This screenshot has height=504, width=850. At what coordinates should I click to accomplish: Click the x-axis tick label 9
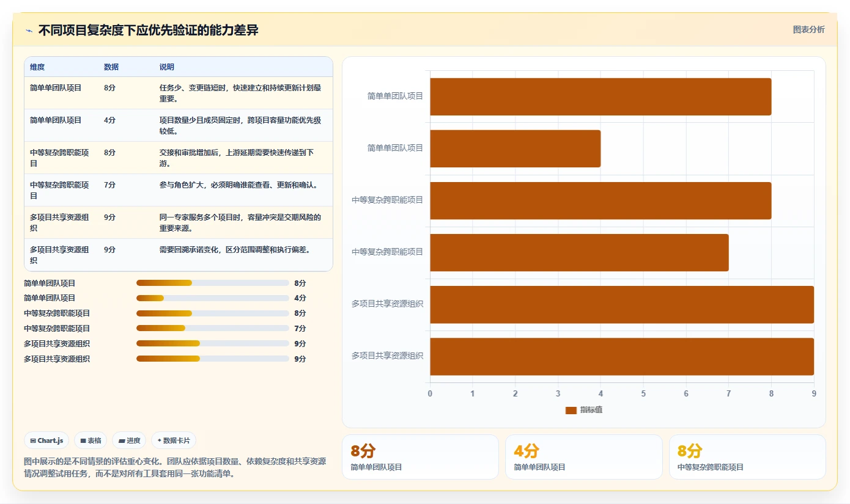[814, 394]
